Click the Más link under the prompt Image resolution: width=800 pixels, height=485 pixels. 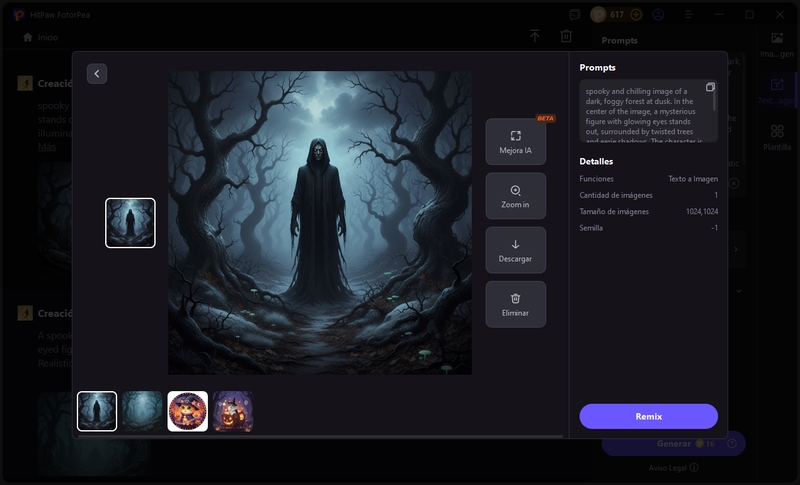coord(47,147)
